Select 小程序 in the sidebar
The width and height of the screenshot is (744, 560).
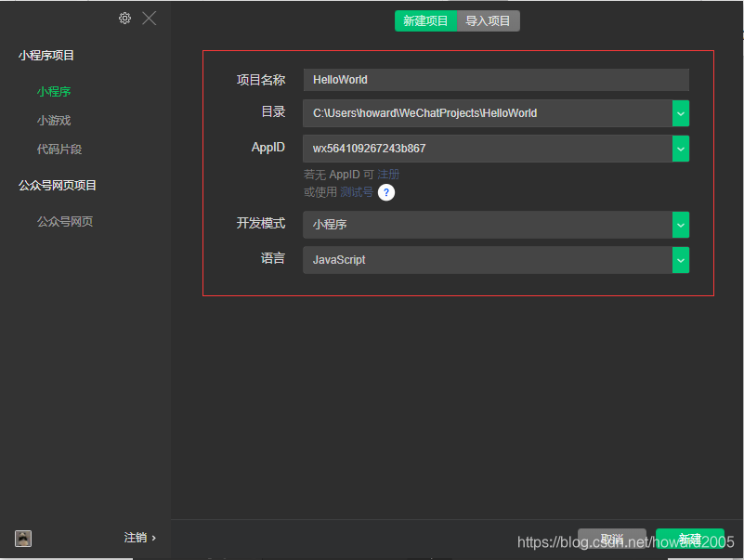(54, 91)
